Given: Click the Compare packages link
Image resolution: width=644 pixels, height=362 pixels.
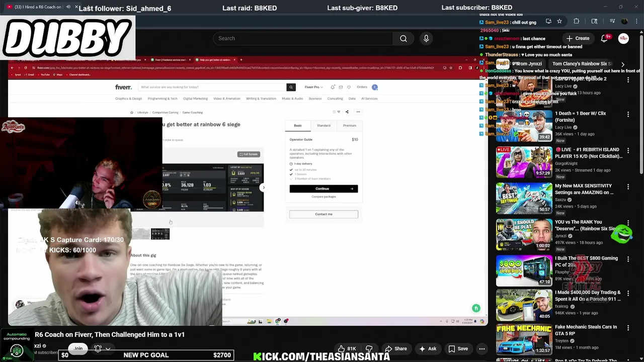Looking at the screenshot, I should [324, 197].
